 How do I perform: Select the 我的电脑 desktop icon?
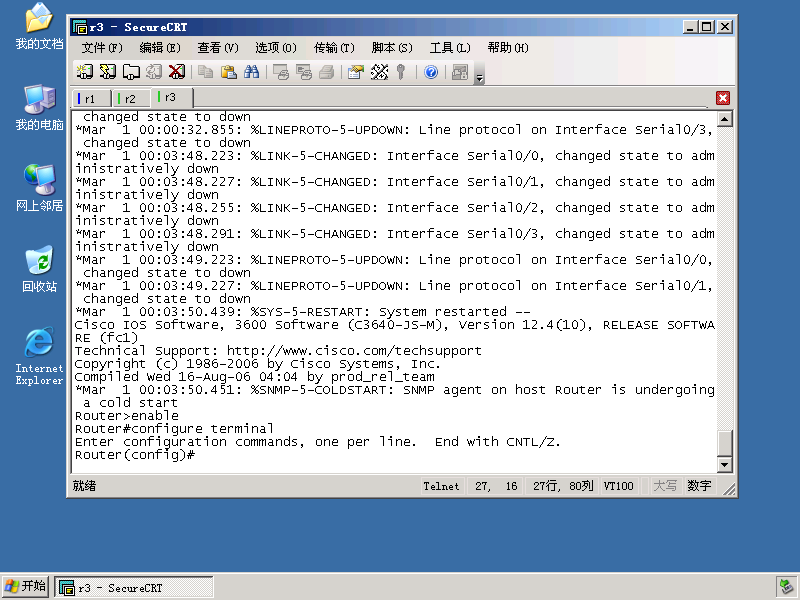pos(39,108)
